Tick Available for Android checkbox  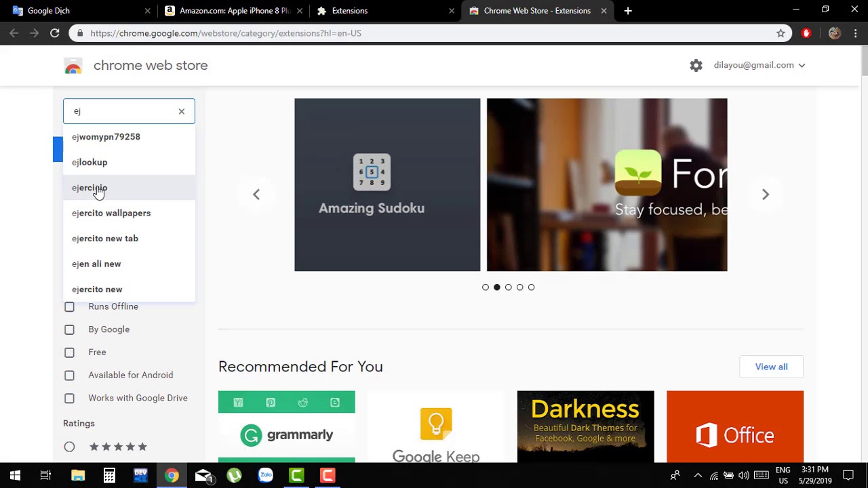tap(69, 375)
